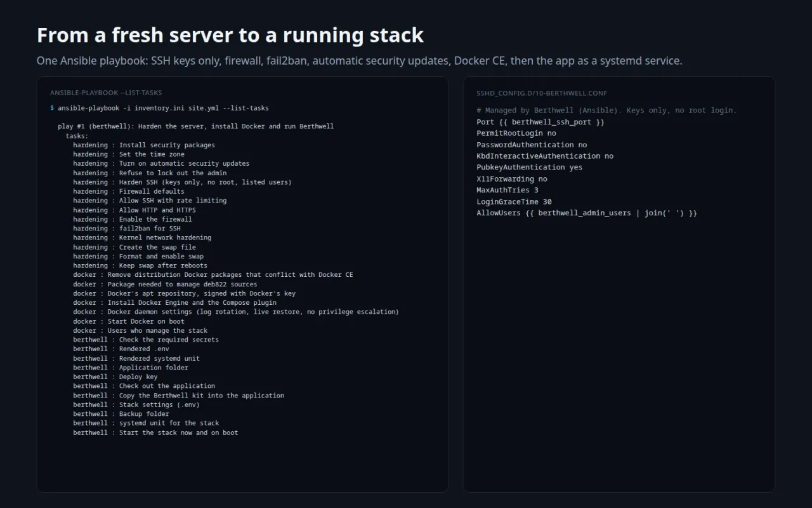Click the 'Keep swap after reboots' line
812x508 pixels.
point(140,265)
